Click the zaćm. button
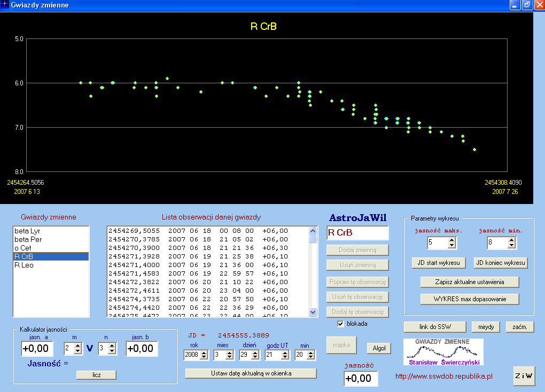The width and height of the screenshot is (545, 392). pos(520,327)
